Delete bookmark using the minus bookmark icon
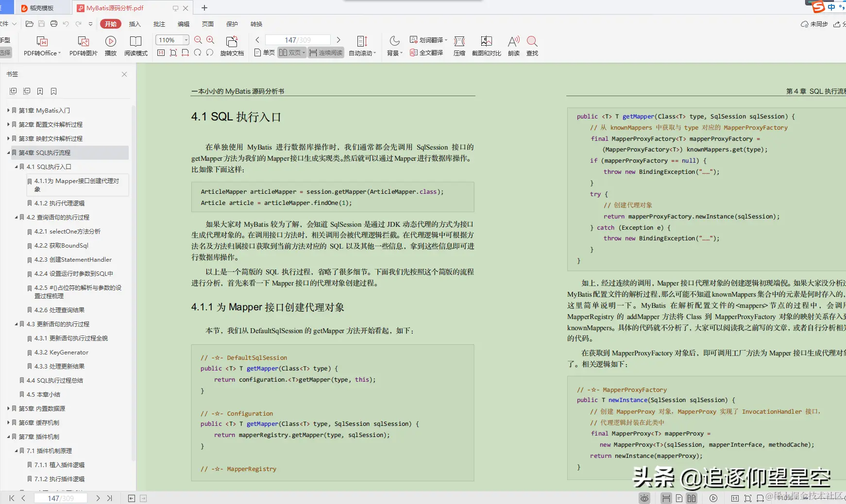Viewport: 846px width, 504px height. click(x=54, y=91)
